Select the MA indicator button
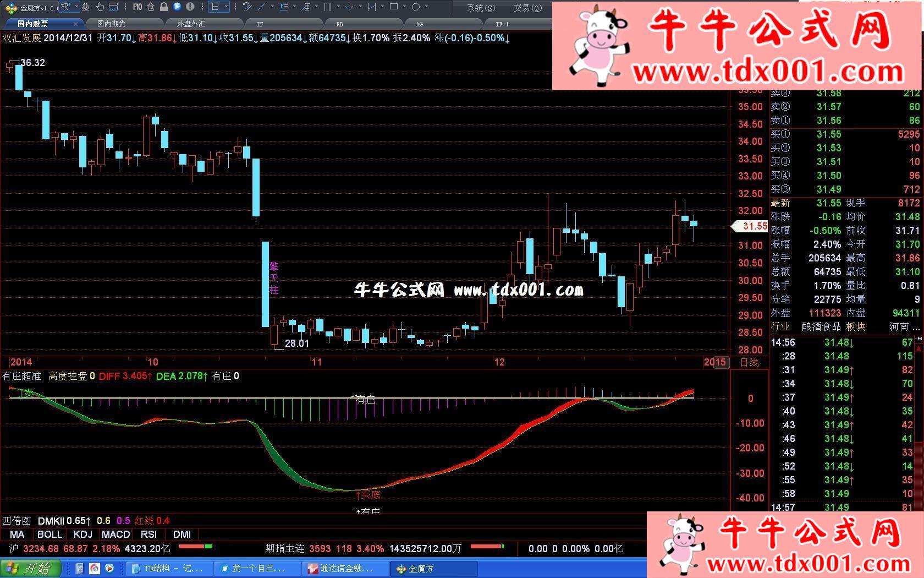The width and height of the screenshot is (924, 578). [17, 535]
